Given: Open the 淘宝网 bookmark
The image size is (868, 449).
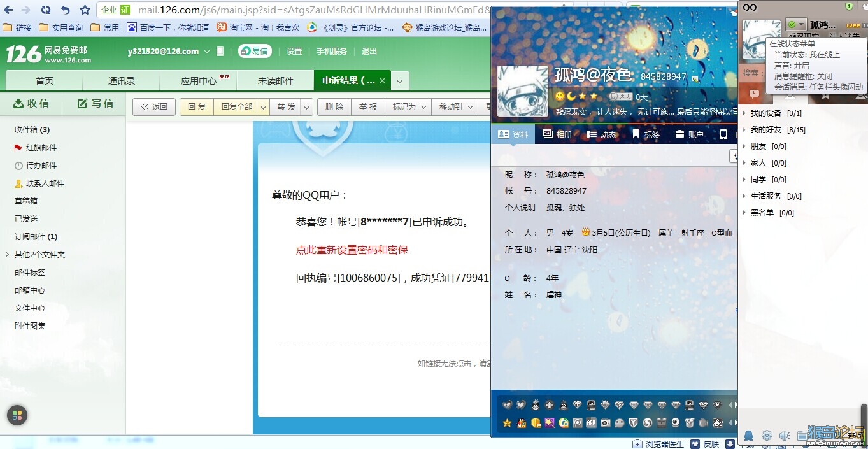Looking at the screenshot, I should pyautogui.click(x=257, y=27).
